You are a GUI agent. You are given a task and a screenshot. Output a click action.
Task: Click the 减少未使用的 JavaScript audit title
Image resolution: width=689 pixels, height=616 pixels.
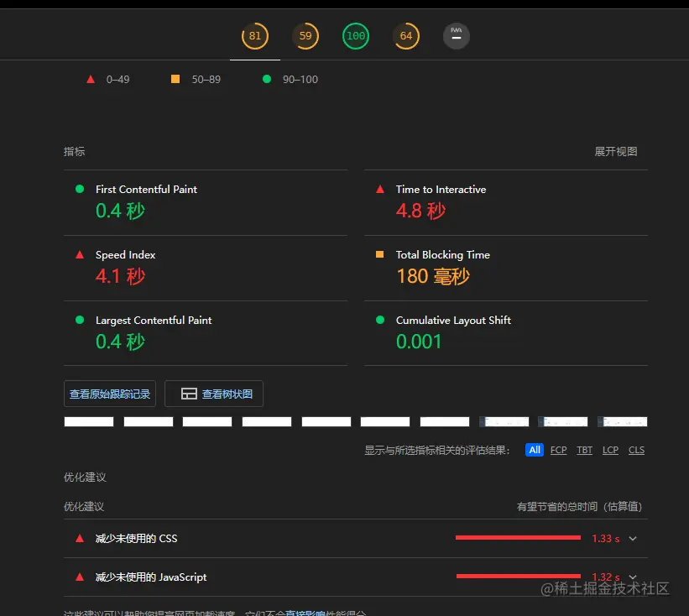click(x=151, y=577)
